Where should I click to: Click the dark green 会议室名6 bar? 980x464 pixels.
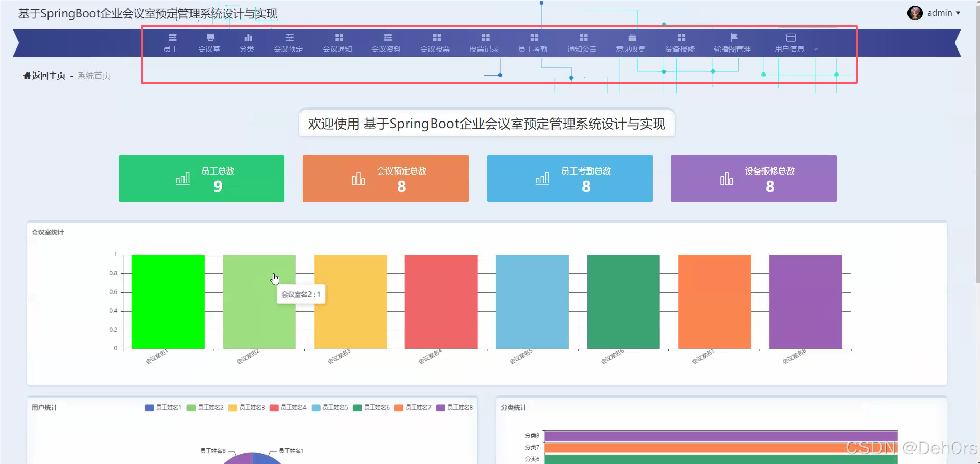624,302
